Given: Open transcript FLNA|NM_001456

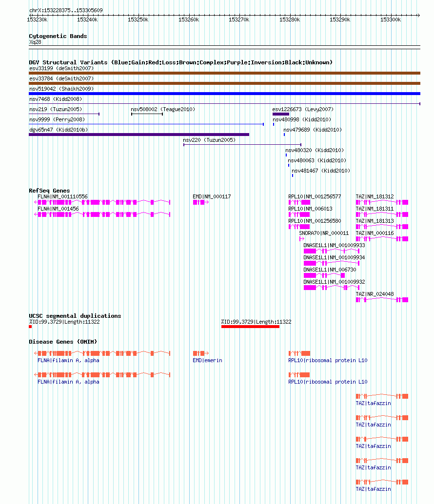Looking at the screenshot, I should [102, 214].
